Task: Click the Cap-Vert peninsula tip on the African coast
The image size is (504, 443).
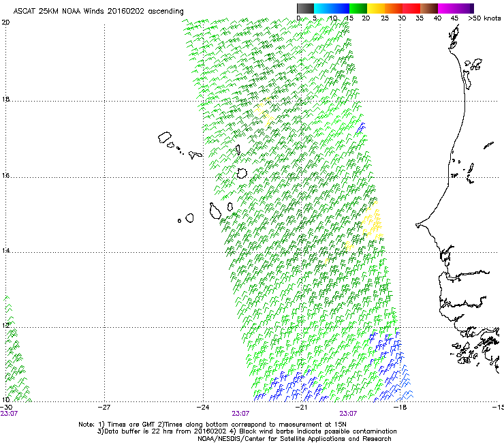Action: point(418,225)
